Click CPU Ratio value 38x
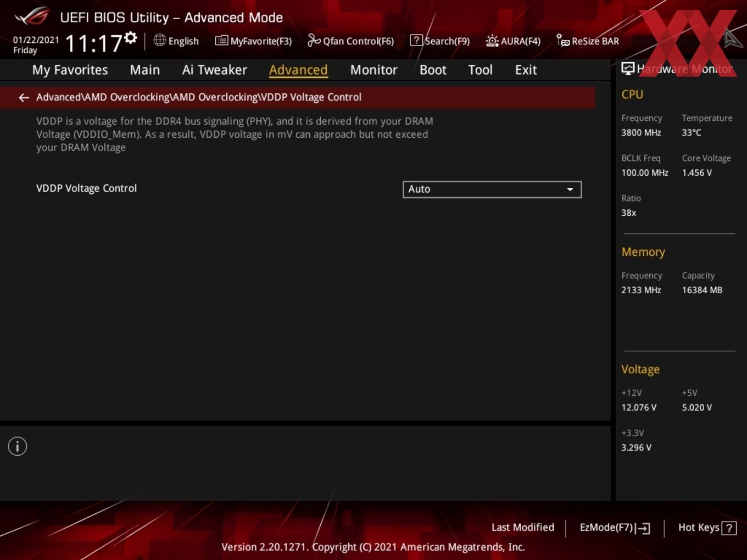 (x=629, y=213)
